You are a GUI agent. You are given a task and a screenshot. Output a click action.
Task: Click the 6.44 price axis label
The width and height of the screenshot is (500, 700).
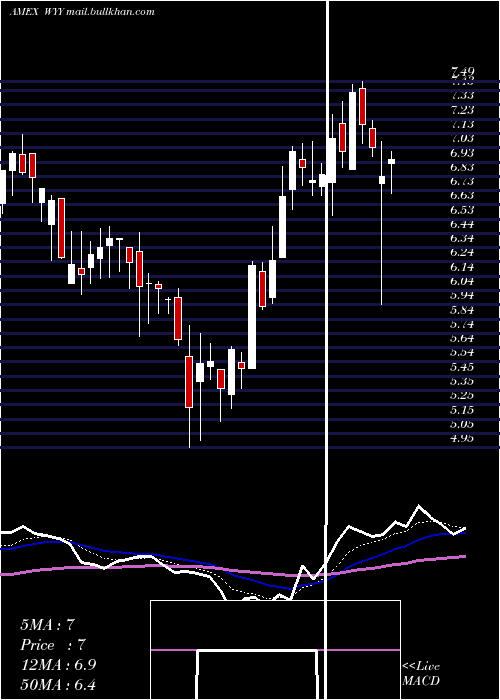pos(462,224)
